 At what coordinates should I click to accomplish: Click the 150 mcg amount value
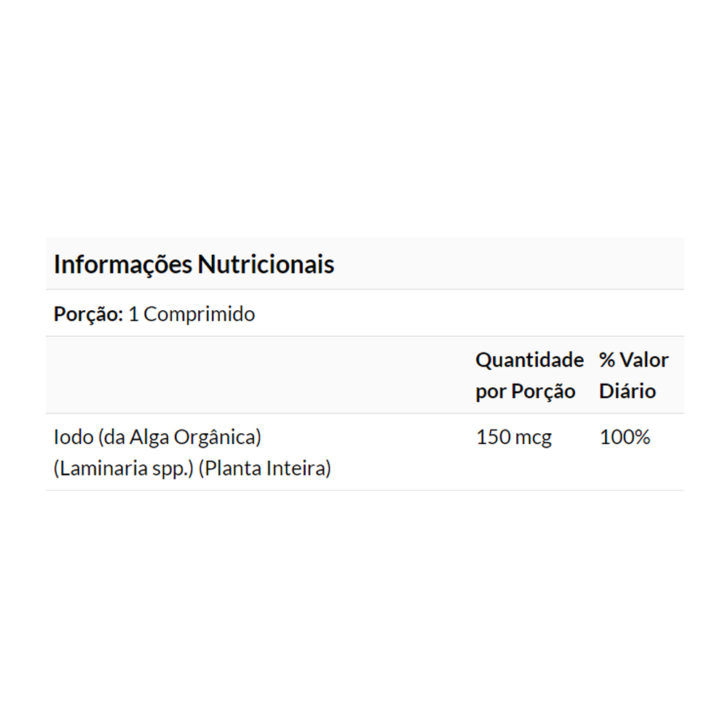513,438
